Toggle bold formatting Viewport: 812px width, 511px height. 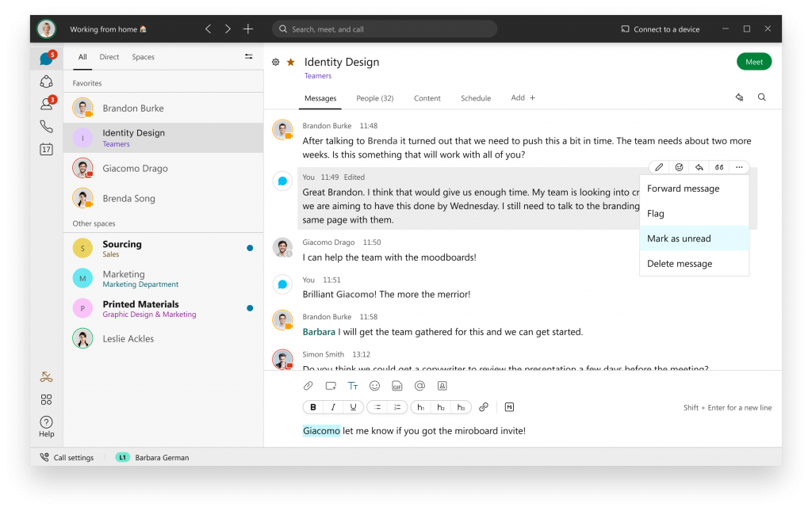(312, 406)
